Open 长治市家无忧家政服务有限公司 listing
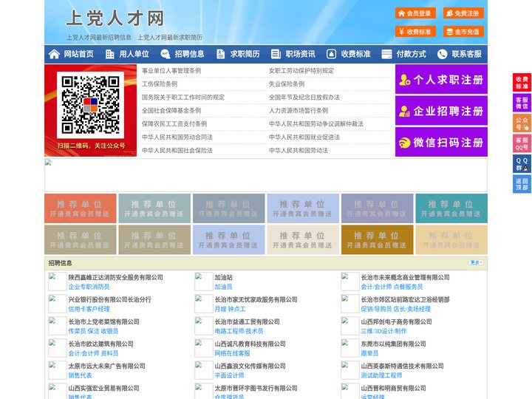The image size is (532, 399). (x=256, y=299)
